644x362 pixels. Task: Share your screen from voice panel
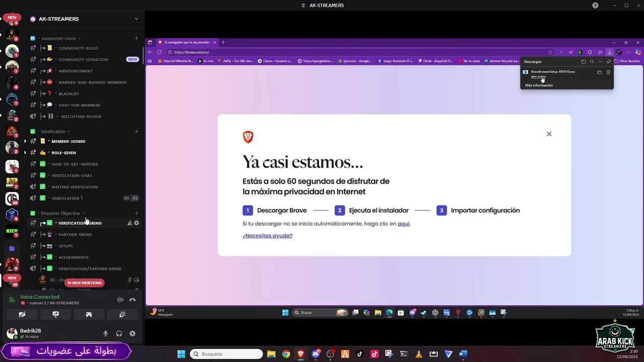click(x=55, y=314)
